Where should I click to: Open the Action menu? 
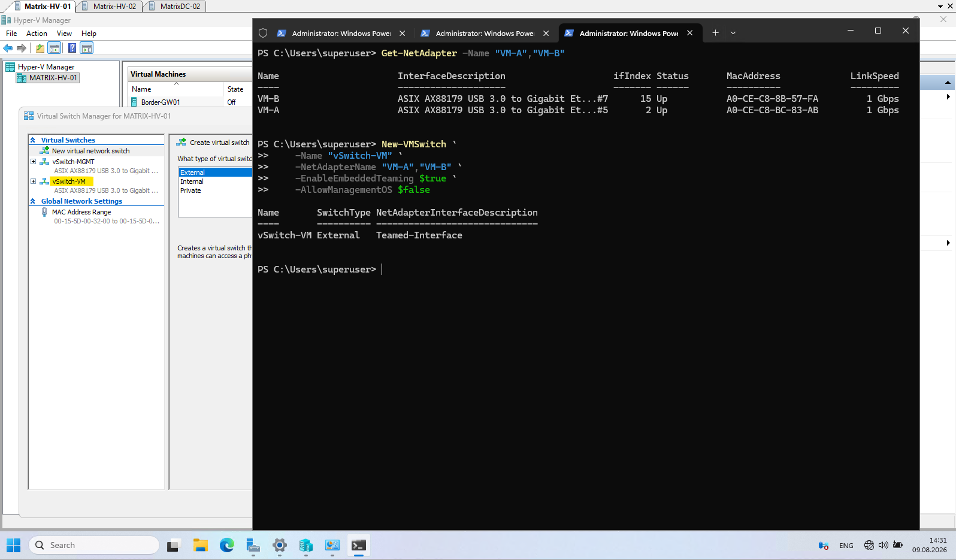coord(37,34)
